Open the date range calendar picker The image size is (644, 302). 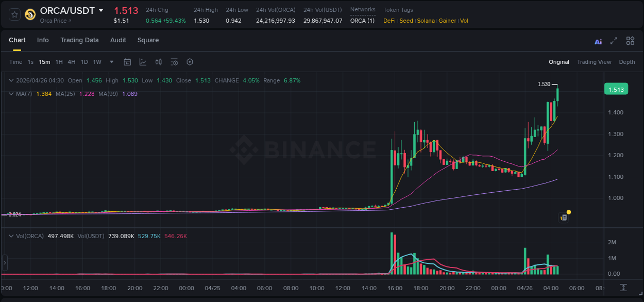127,62
